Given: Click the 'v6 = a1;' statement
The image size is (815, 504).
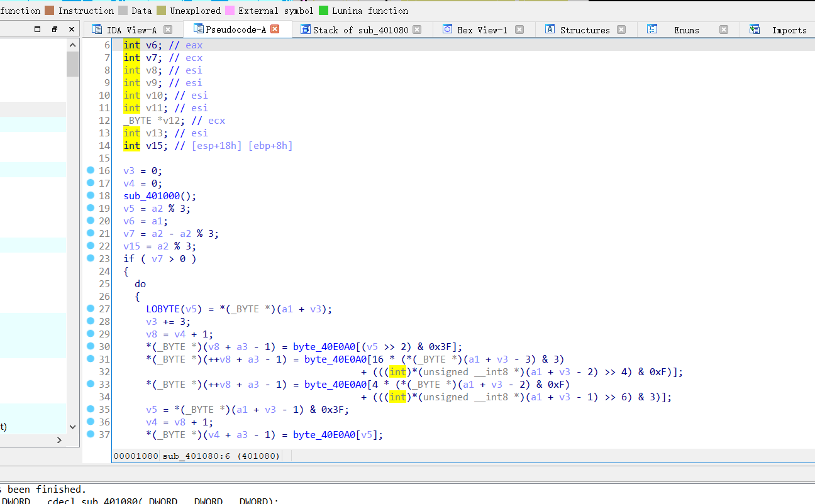Looking at the screenshot, I should (146, 221).
